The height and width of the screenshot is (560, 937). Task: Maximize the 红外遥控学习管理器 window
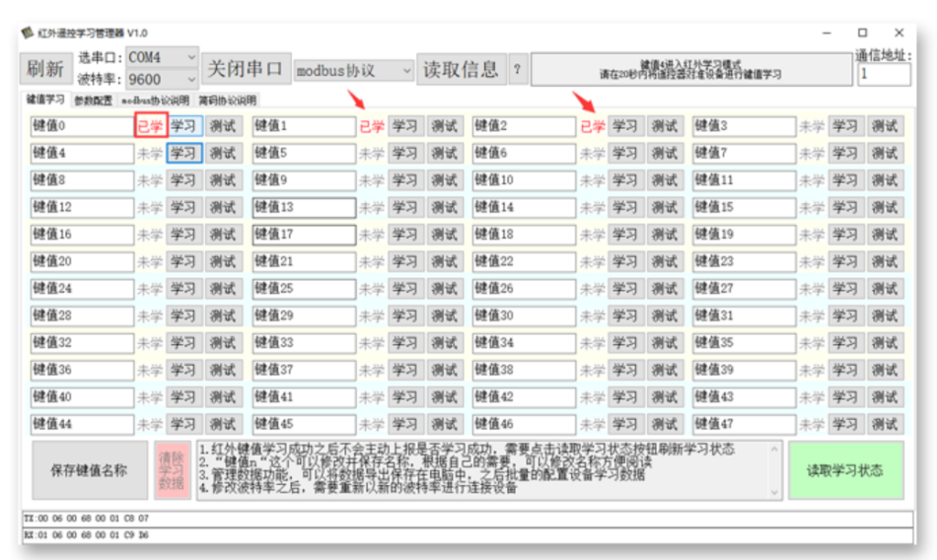(x=862, y=33)
